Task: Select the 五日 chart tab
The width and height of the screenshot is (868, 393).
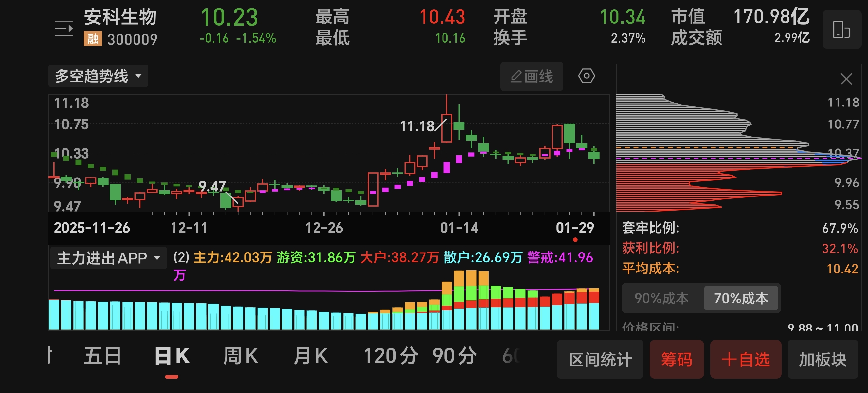Action: pos(102,356)
